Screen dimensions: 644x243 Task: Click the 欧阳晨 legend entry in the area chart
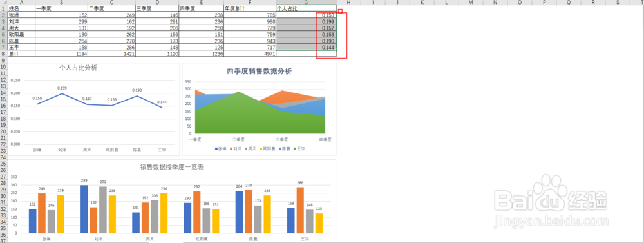[x=268, y=148]
